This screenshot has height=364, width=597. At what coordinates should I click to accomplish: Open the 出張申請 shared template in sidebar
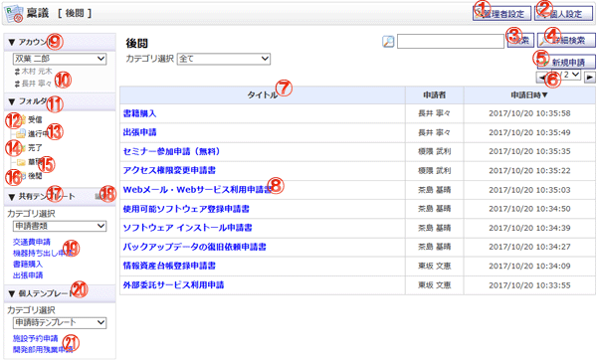pos(28,274)
